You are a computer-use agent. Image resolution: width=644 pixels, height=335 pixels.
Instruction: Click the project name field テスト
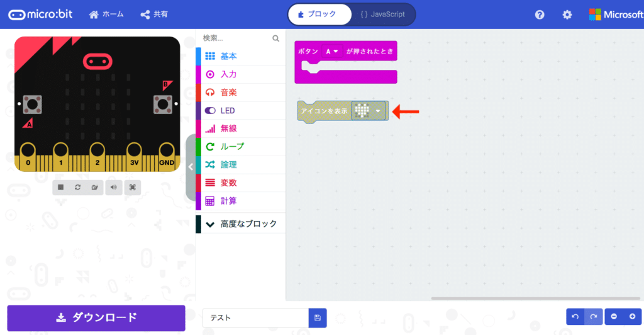coord(255,318)
